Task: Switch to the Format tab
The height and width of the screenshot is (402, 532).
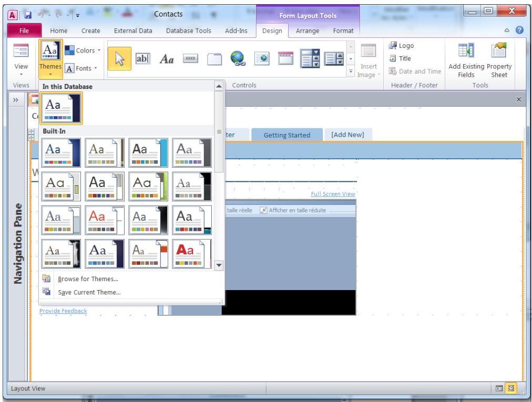Action: (x=343, y=30)
